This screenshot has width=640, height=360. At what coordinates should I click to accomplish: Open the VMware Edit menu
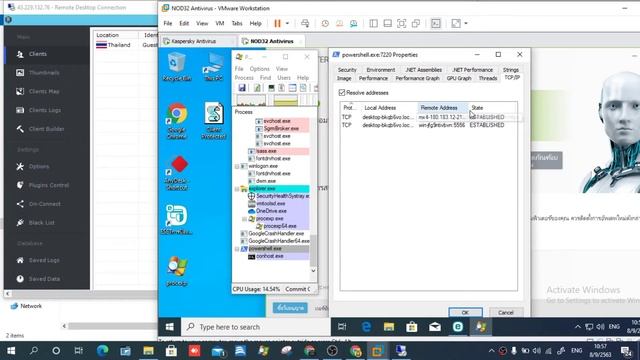tap(184, 24)
